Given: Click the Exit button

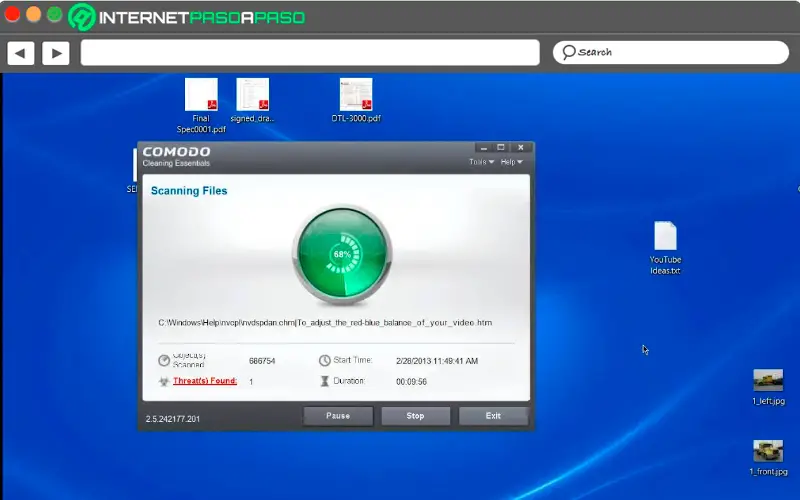Looking at the screenshot, I should pyautogui.click(x=493, y=416).
